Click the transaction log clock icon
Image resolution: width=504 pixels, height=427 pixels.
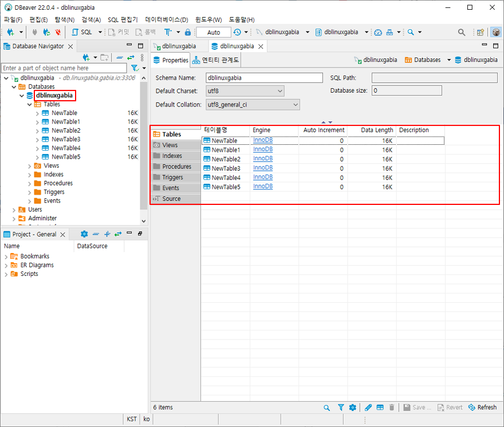237,32
